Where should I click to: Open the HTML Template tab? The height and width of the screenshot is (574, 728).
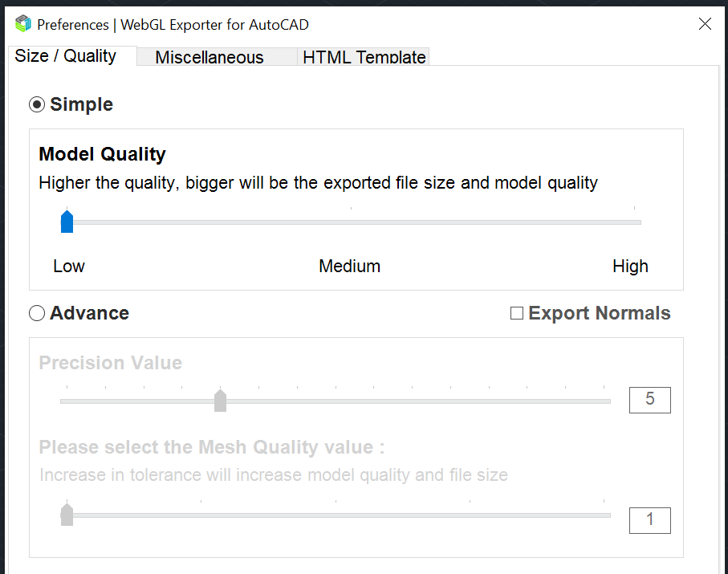click(x=364, y=57)
